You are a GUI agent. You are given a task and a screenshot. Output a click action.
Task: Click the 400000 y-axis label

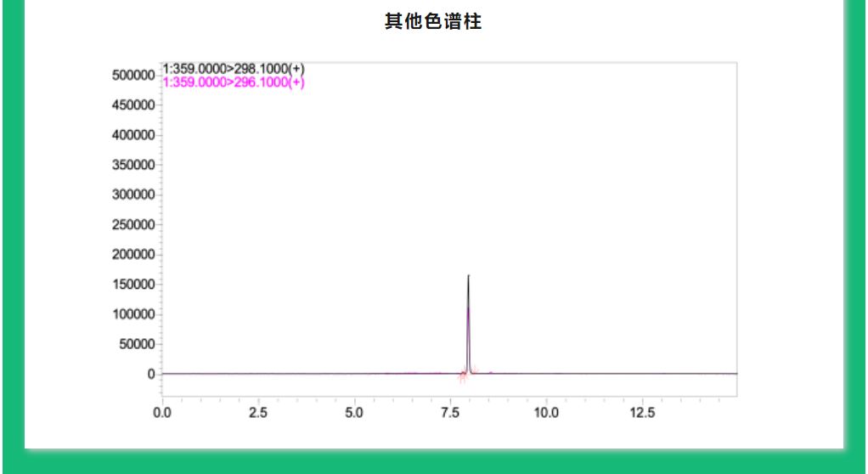click(x=133, y=135)
